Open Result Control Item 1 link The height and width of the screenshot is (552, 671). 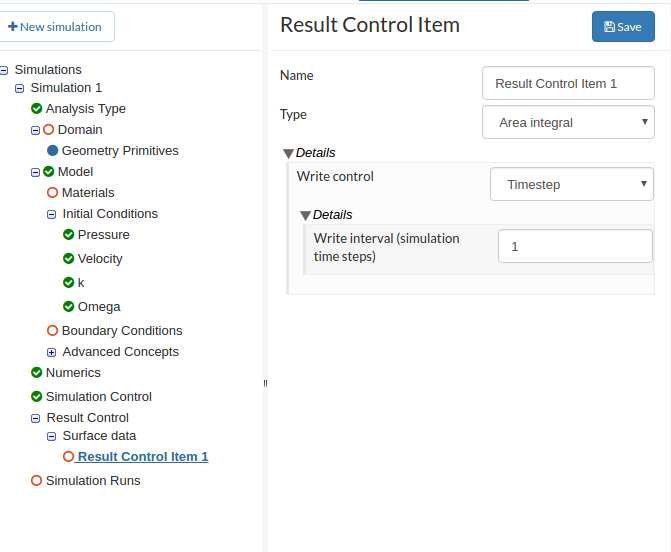(x=143, y=457)
